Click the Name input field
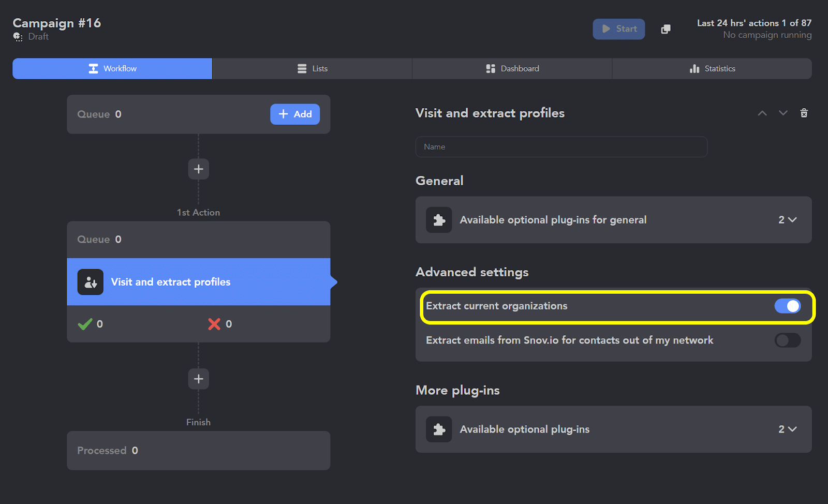Image resolution: width=828 pixels, height=504 pixels. coord(561,147)
